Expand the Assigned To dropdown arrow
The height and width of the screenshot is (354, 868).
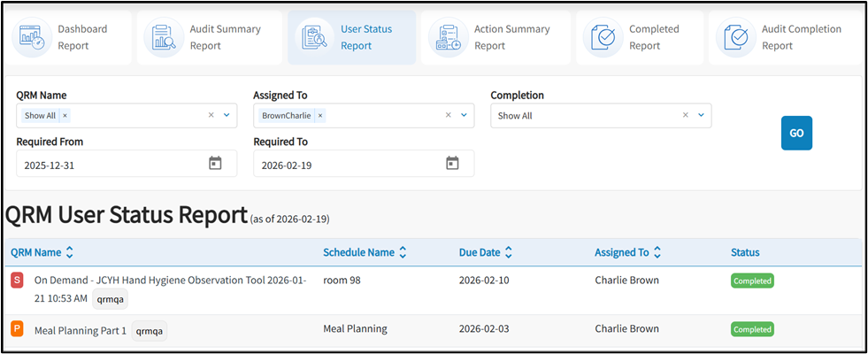(x=464, y=115)
